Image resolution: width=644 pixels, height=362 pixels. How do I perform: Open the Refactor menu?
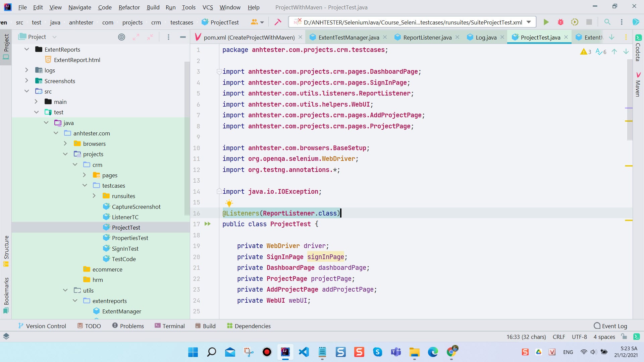129,7
